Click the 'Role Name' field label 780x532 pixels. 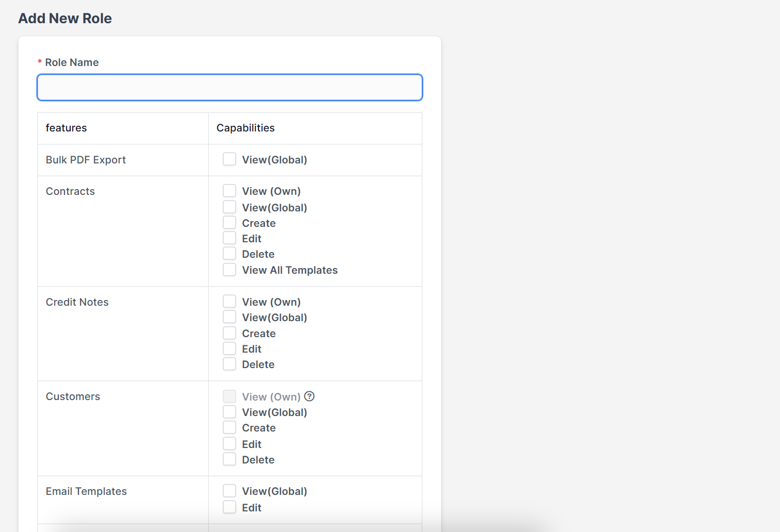click(72, 62)
